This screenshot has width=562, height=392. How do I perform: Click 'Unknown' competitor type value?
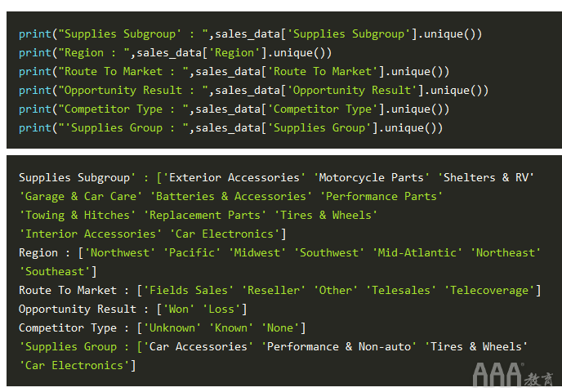coord(172,327)
